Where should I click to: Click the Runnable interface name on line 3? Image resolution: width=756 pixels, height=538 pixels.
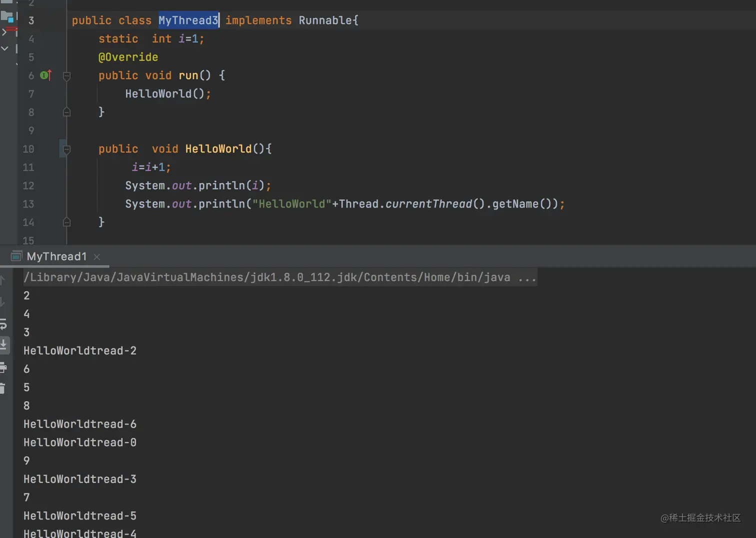pos(325,20)
